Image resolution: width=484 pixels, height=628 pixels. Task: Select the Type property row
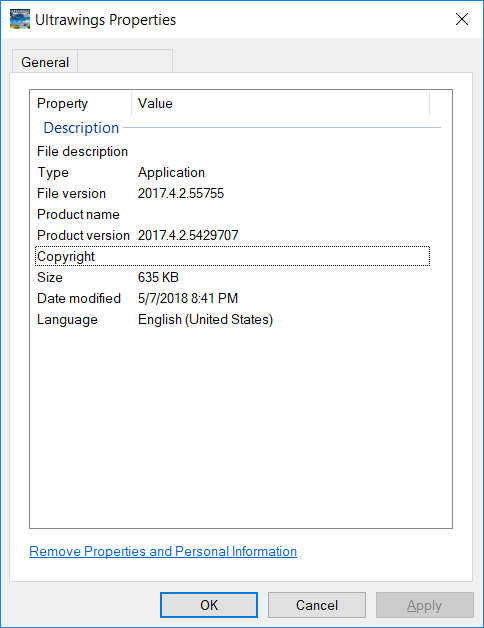(232, 173)
